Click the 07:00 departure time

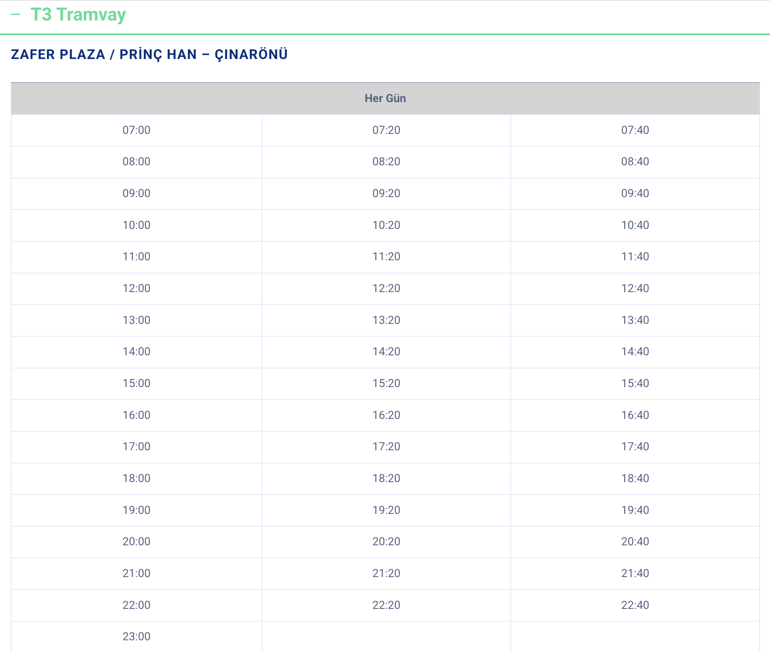pyautogui.click(x=137, y=130)
